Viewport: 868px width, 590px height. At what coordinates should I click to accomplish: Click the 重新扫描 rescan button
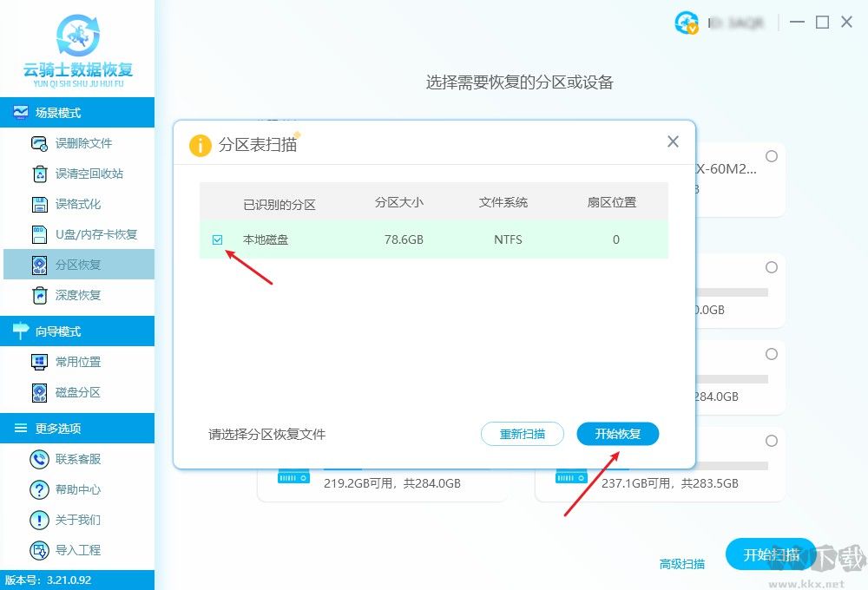pyautogui.click(x=522, y=434)
